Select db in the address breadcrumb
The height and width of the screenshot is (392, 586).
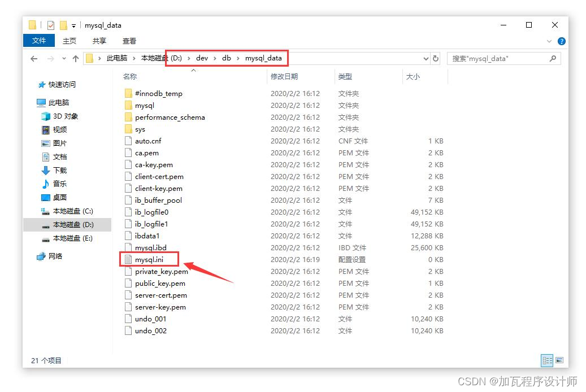point(227,58)
